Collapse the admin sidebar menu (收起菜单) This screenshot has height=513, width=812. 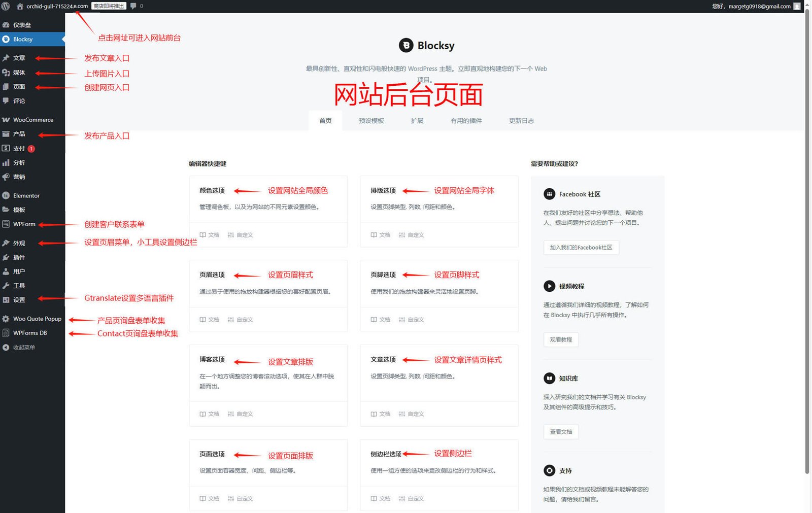(x=23, y=348)
